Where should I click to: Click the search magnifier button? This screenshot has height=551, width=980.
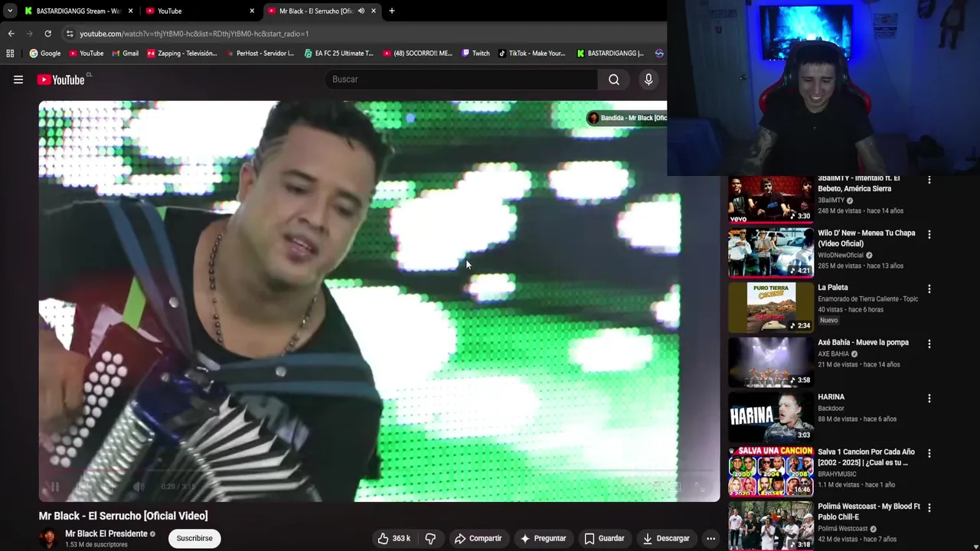[614, 80]
